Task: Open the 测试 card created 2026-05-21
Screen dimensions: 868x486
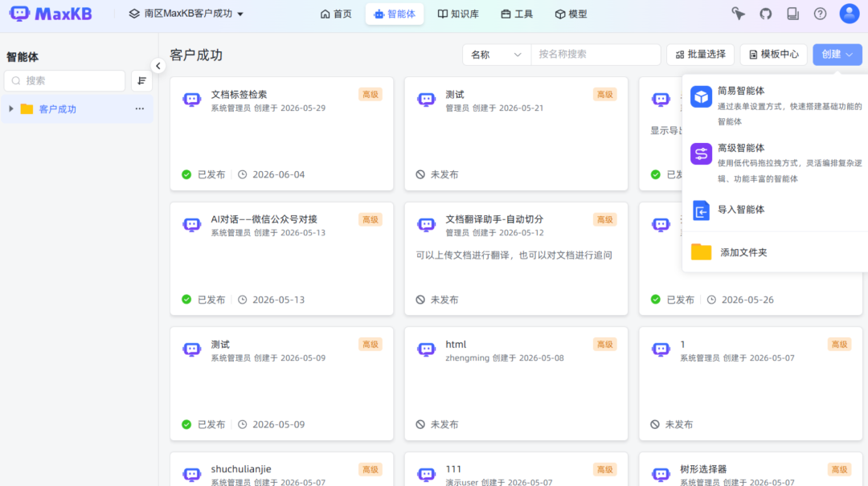Action: click(x=516, y=134)
